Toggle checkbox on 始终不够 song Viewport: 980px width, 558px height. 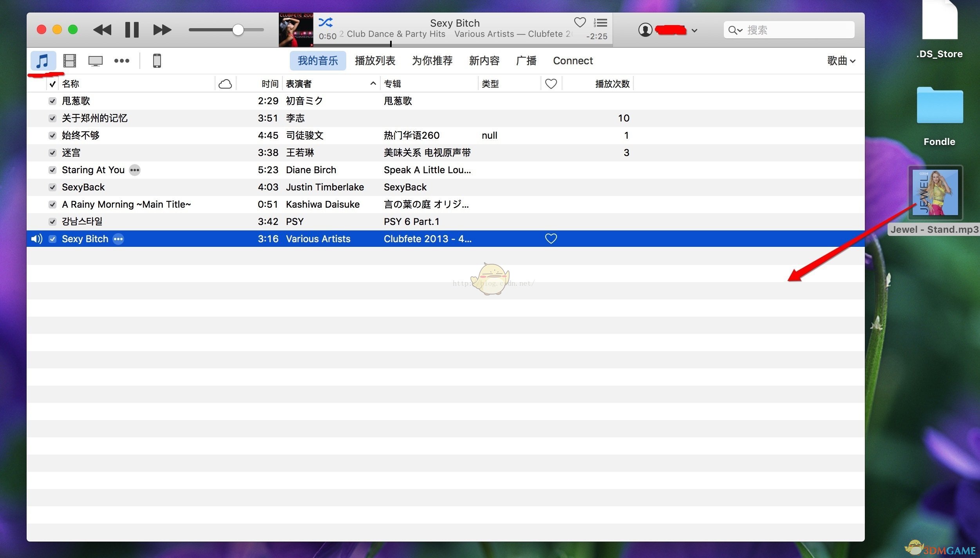click(x=53, y=135)
